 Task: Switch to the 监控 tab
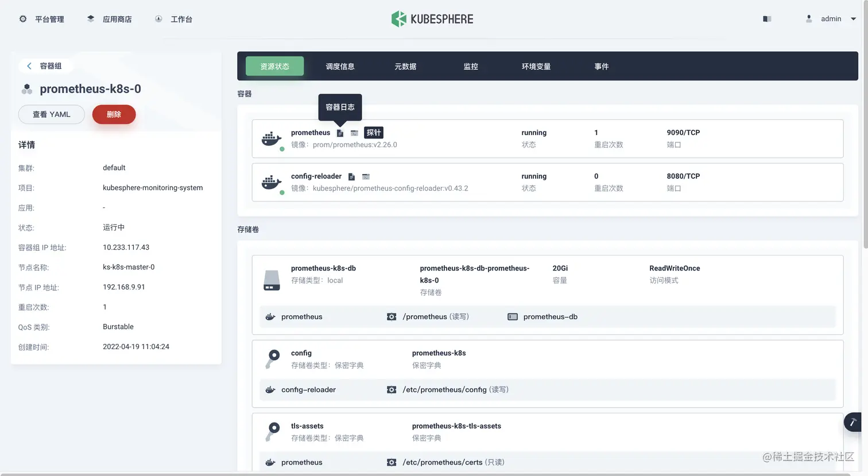[471, 67]
